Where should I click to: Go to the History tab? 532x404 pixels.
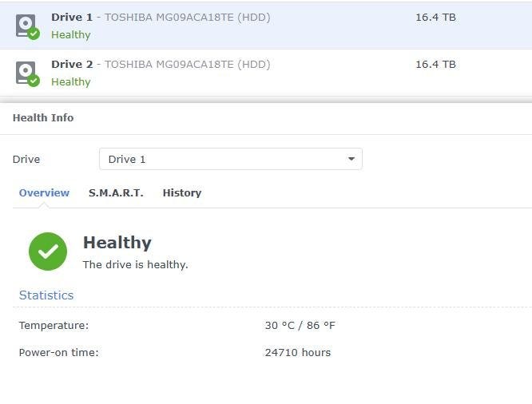click(x=181, y=192)
